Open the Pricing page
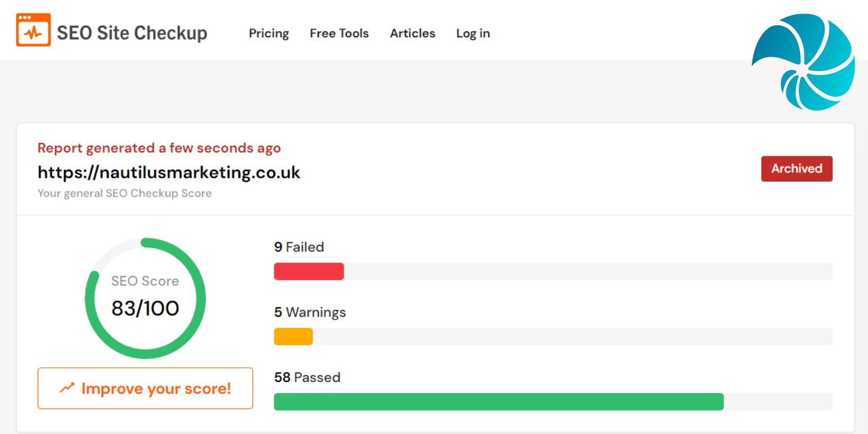868x434 pixels. click(269, 34)
